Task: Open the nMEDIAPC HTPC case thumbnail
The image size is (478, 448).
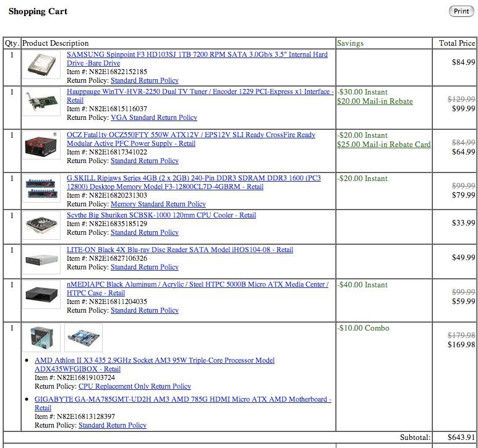Action: [x=41, y=295]
